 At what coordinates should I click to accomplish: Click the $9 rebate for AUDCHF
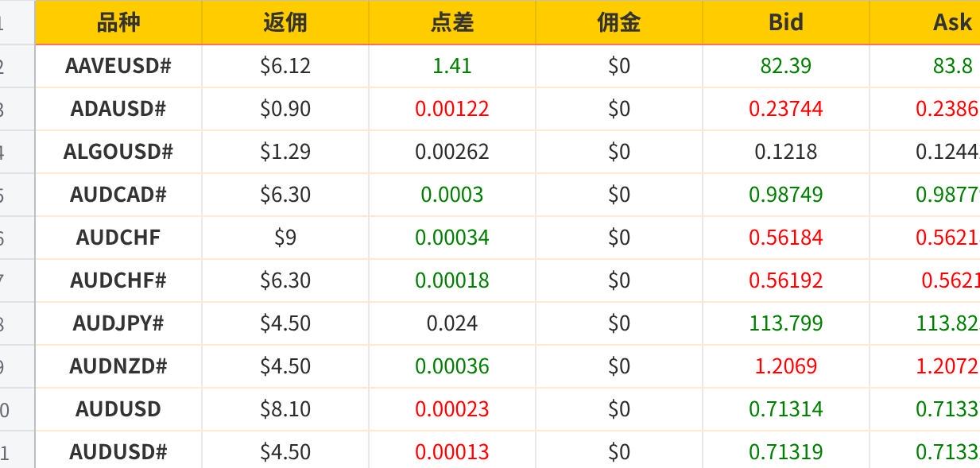285,238
